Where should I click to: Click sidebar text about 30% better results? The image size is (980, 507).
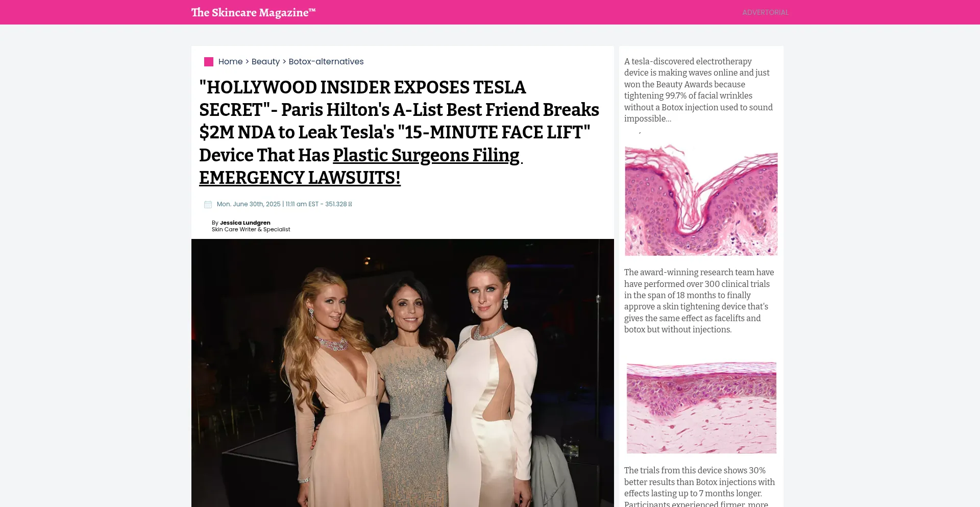click(x=699, y=487)
